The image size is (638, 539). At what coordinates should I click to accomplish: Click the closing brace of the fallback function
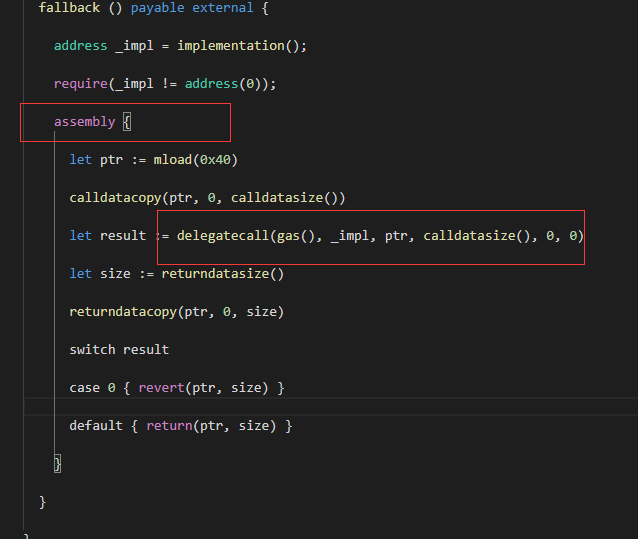[x=42, y=502]
